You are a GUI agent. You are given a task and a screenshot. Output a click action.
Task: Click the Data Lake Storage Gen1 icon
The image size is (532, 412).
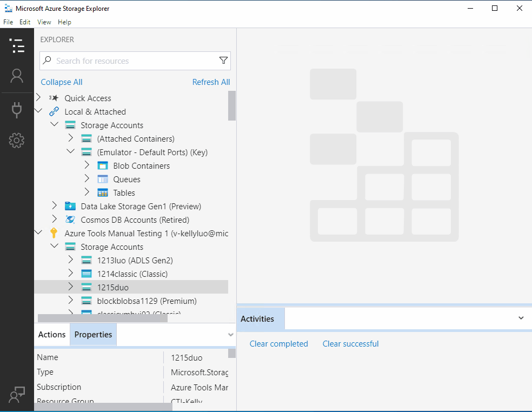click(70, 206)
